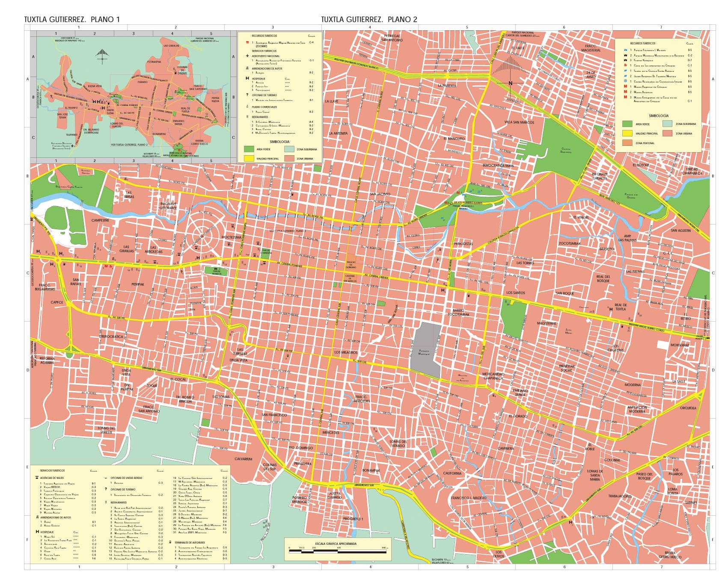Click the blue Parque Francisco I. Madero symbol

[x=625, y=50]
